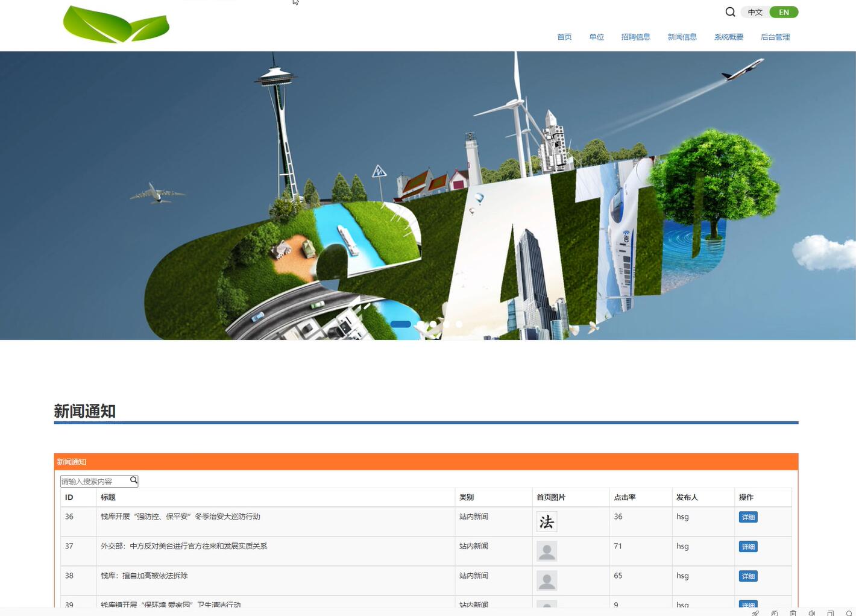Click the trash icon in the bottom status bar
The image size is (856, 616).
pyautogui.click(x=793, y=613)
